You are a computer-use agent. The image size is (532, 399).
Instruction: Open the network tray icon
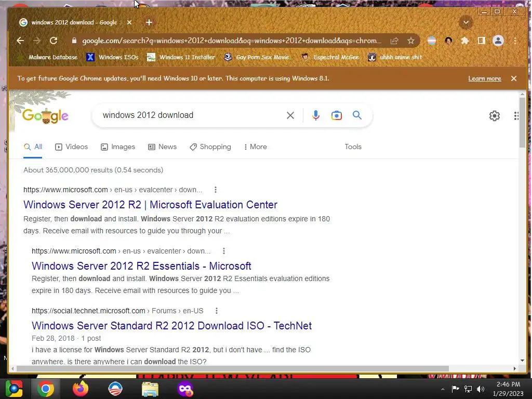pyautogui.click(x=468, y=389)
